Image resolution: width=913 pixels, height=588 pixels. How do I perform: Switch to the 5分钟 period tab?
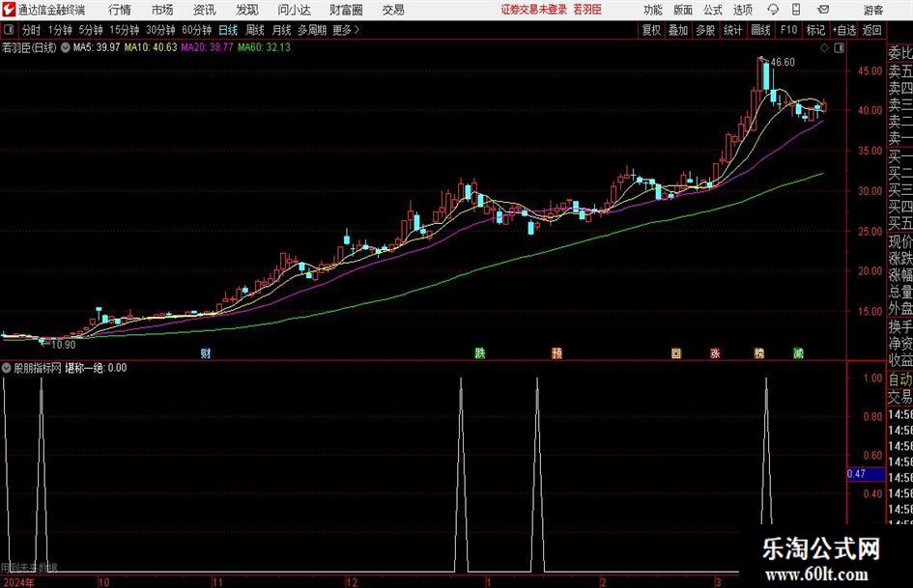tap(91, 30)
